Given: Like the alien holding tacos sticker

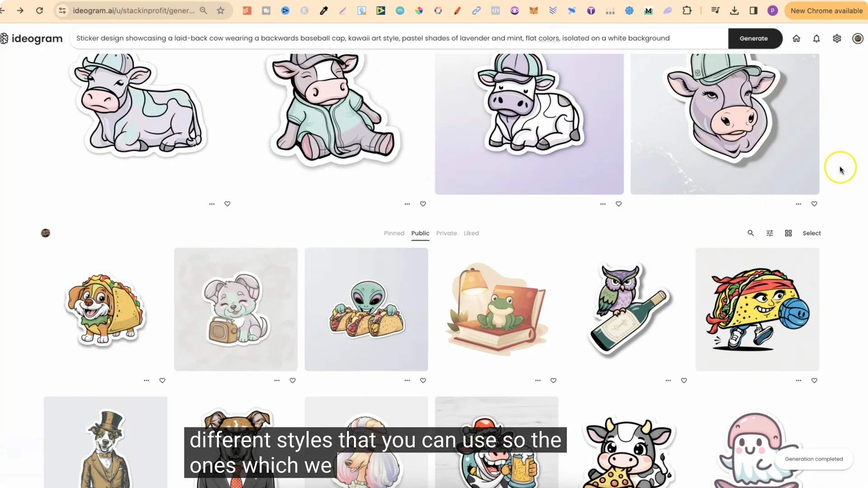Looking at the screenshot, I should pos(423,380).
